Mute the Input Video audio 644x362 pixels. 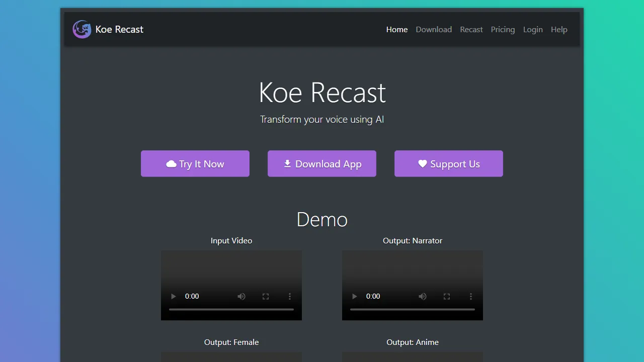tap(242, 296)
